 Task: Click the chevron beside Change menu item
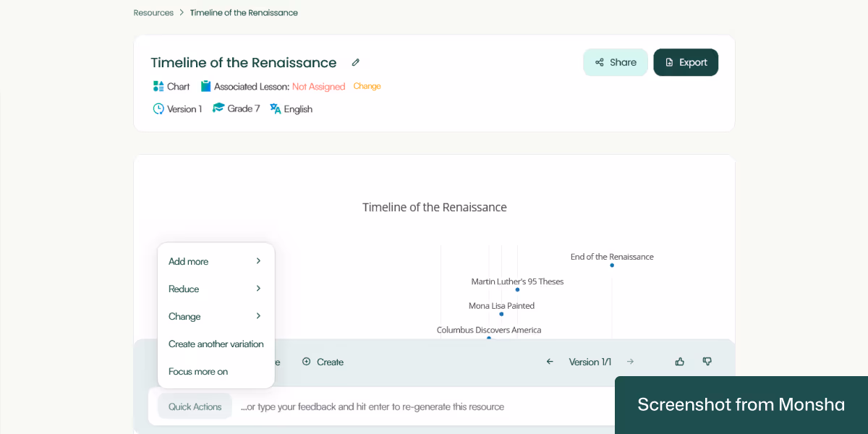pyautogui.click(x=258, y=316)
